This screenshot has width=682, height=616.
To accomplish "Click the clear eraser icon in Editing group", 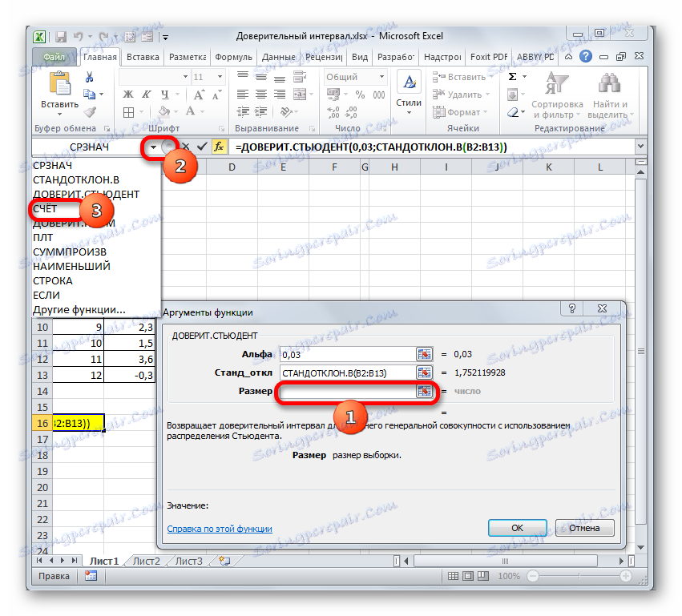I will tap(513, 113).
